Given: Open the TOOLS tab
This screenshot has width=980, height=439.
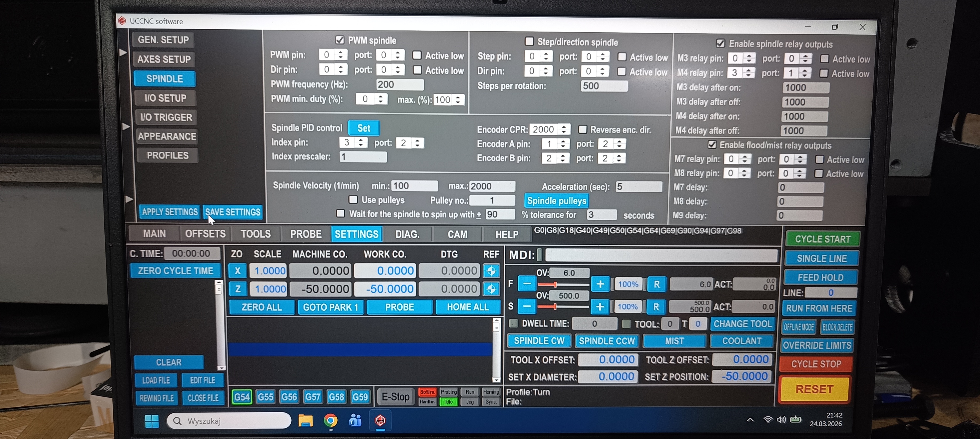Looking at the screenshot, I should click(x=256, y=234).
